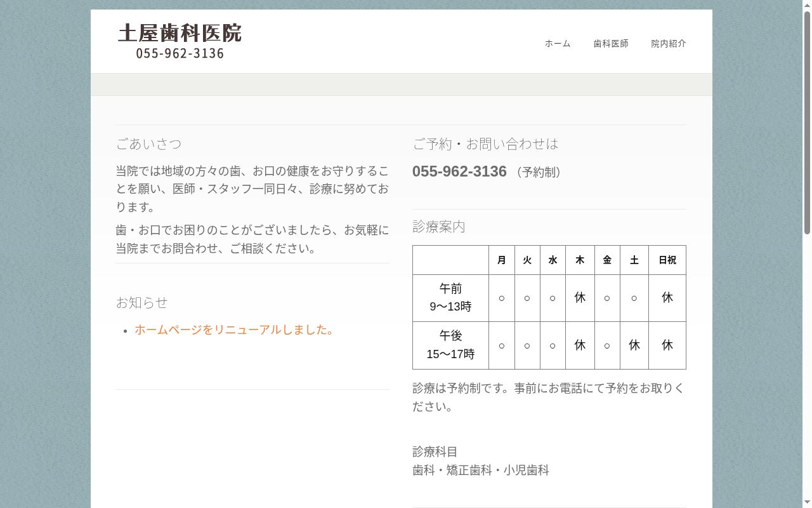Click the 午後 Friday ○ cell
This screenshot has height=508, width=812.
pyautogui.click(x=607, y=345)
